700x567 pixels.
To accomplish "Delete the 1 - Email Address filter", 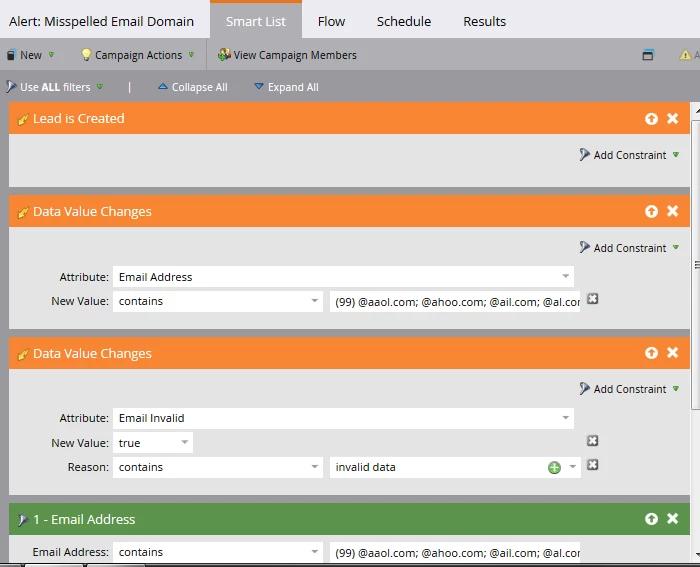I will 672,518.
